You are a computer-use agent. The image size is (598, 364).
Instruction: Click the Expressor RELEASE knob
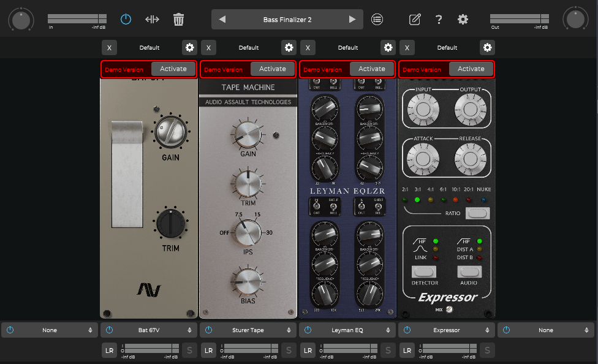point(470,159)
